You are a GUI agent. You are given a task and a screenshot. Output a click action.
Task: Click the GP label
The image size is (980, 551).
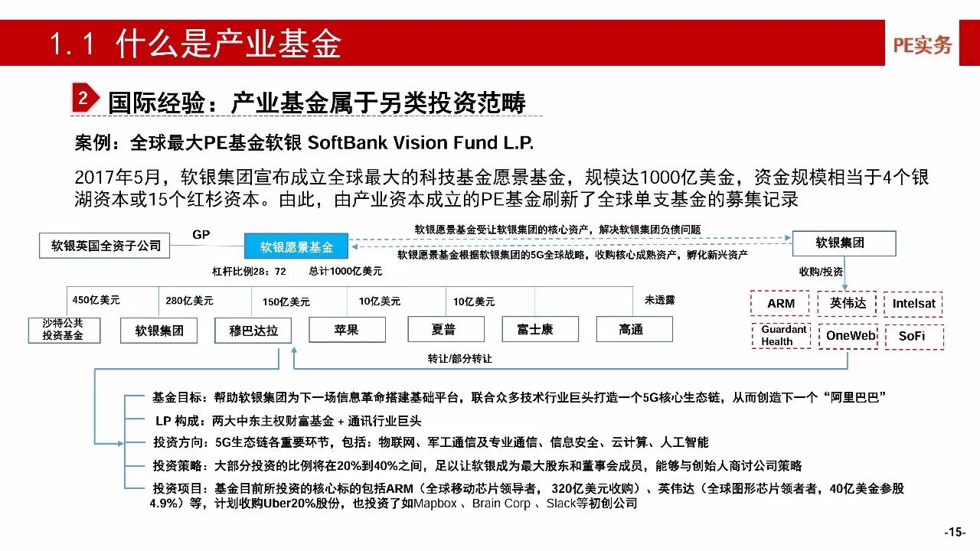pyautogui.click(x=201, y=235)
